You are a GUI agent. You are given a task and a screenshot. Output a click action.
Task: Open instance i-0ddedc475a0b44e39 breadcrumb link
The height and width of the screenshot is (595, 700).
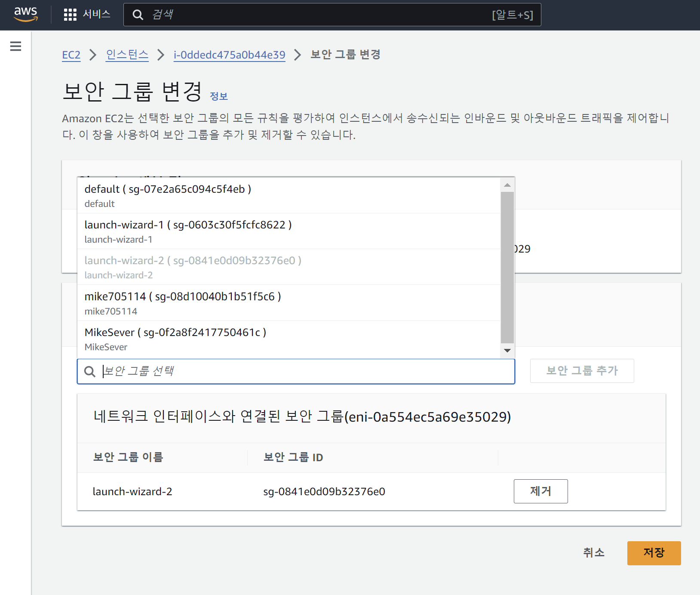click(x=229, y=55)
